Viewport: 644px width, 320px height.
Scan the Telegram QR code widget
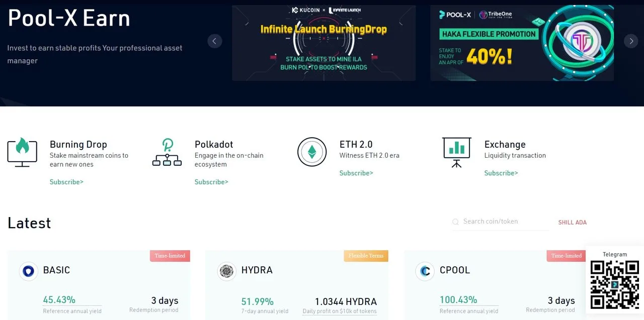point(615,285)
